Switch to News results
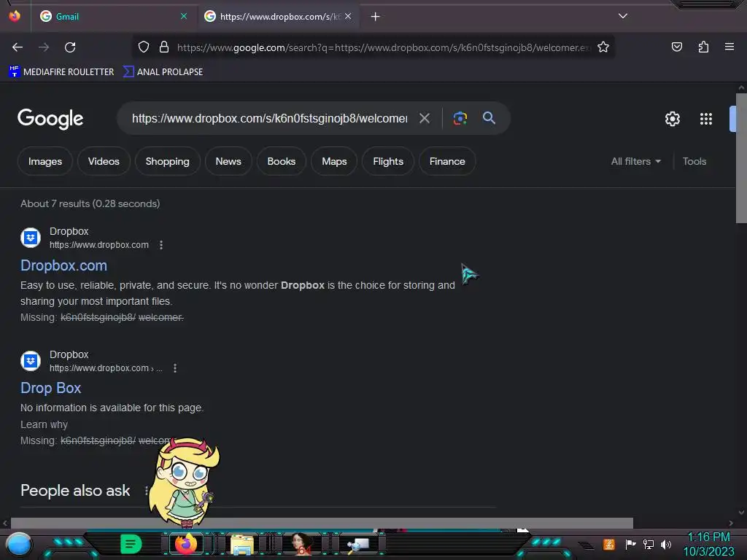 (x=228, y=161)
